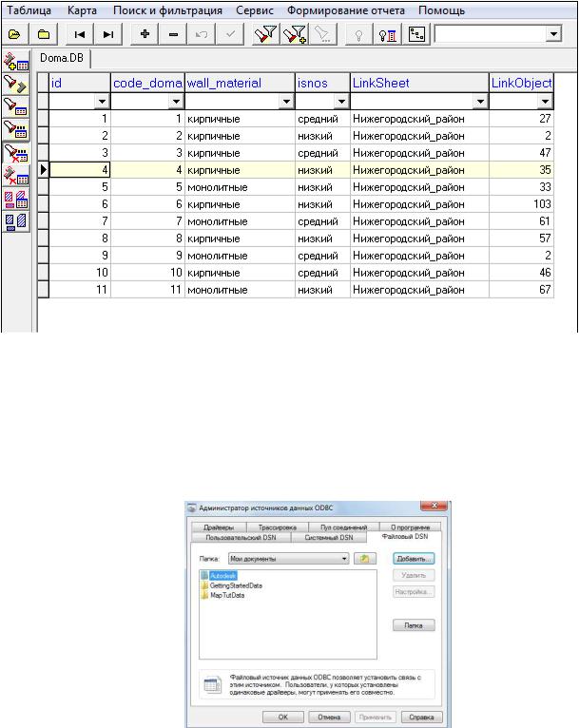The width and height of the screenshot is (579, 728).
Task: Click sidebar flashlight with dotted table icon
Action: [x=16, y=129]
